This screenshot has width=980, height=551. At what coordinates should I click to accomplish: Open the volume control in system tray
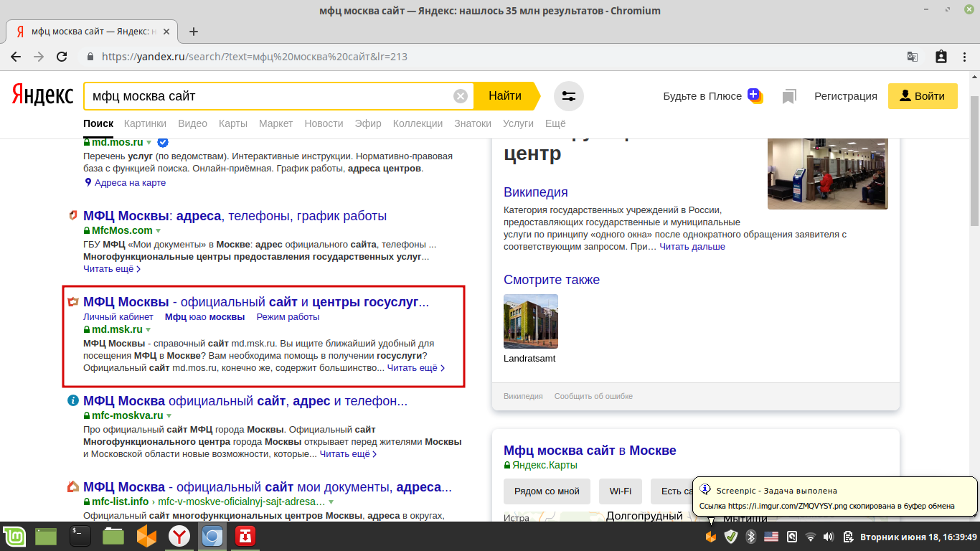(829, 537)
